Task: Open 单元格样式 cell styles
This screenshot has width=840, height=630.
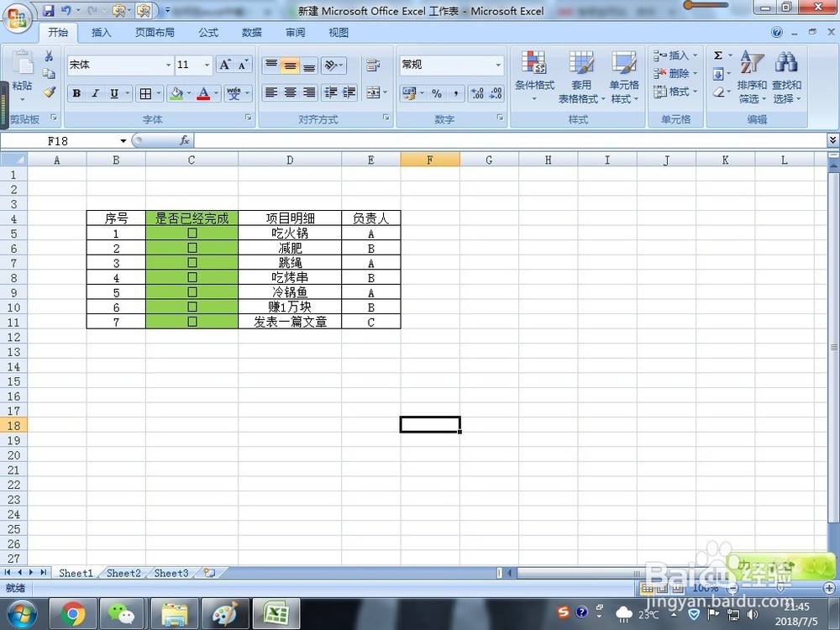Action: point(625,76)
